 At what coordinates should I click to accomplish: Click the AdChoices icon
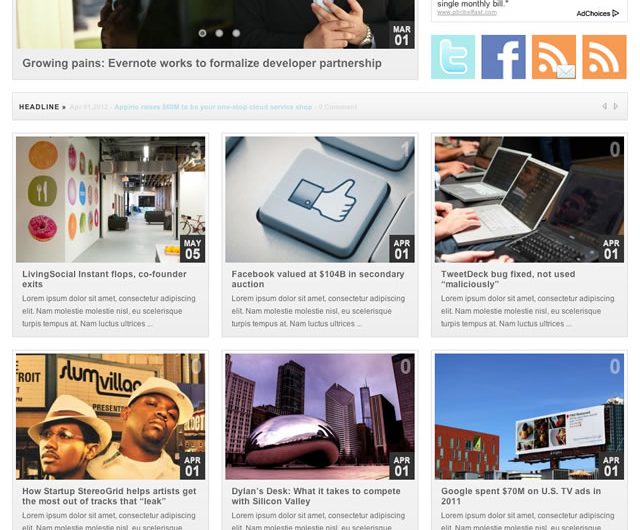coord(616,13)
